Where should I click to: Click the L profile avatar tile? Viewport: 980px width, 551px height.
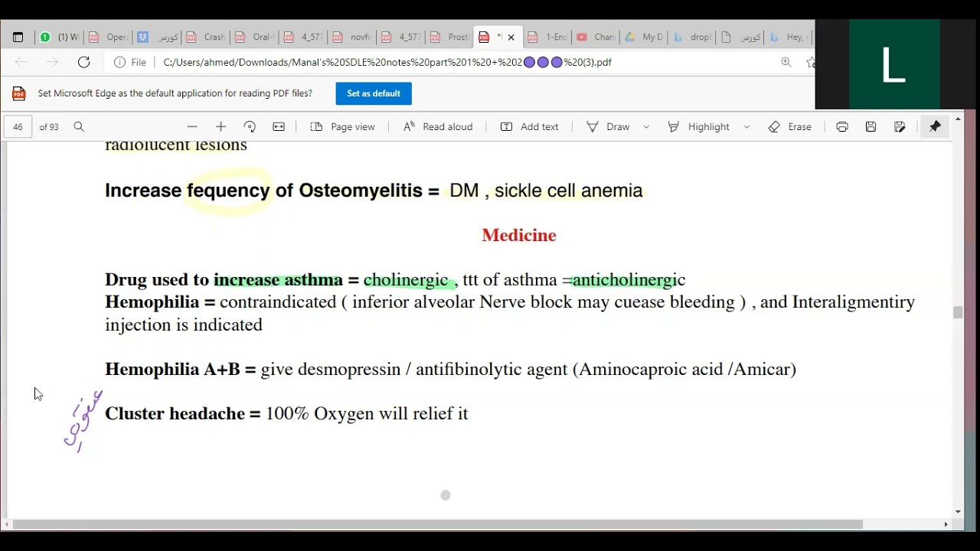click(893, 65)
